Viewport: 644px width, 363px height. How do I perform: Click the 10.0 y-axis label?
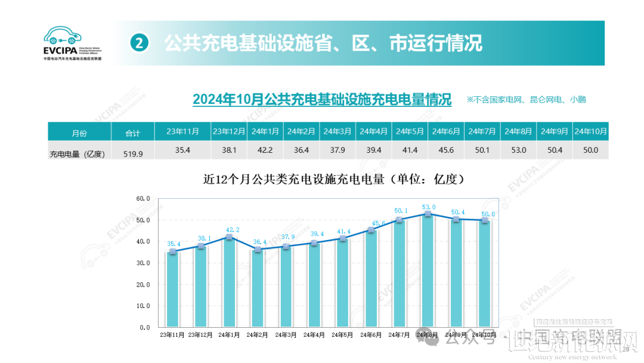(143, 306)
